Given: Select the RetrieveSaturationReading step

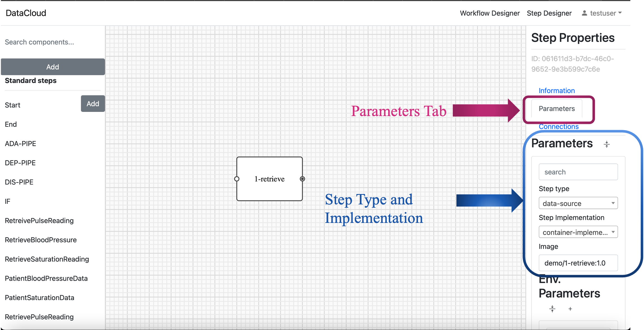Looking at the screenshot, I should (47, 259).
